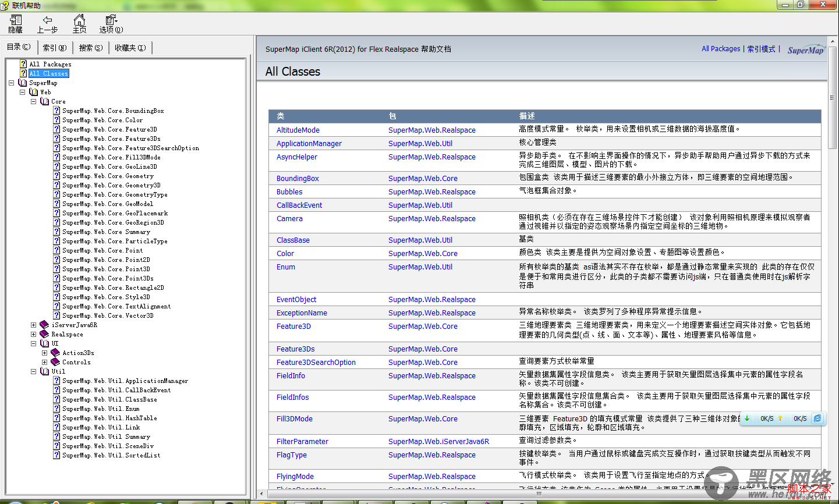Select SuperMap.Web.Util.SortedList tree item
Viewport: 839px width, 504px height.
click(111, 455)
